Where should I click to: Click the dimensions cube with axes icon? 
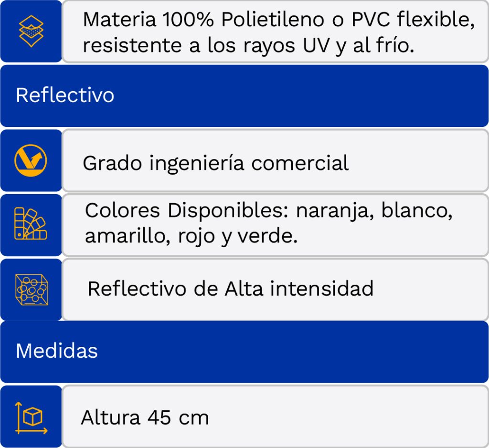click(x=31, y=417)
